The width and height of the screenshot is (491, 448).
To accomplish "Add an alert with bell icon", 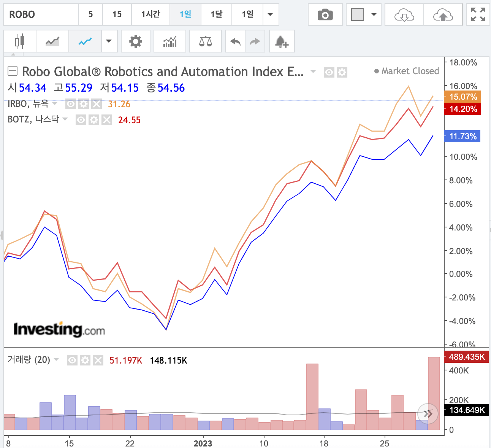I will tap(282, 41).
